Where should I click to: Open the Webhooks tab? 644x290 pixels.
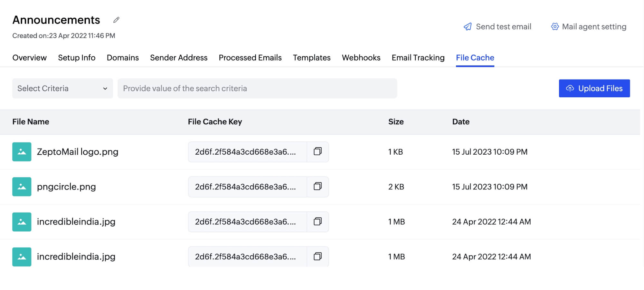click(x=361, y=58)
